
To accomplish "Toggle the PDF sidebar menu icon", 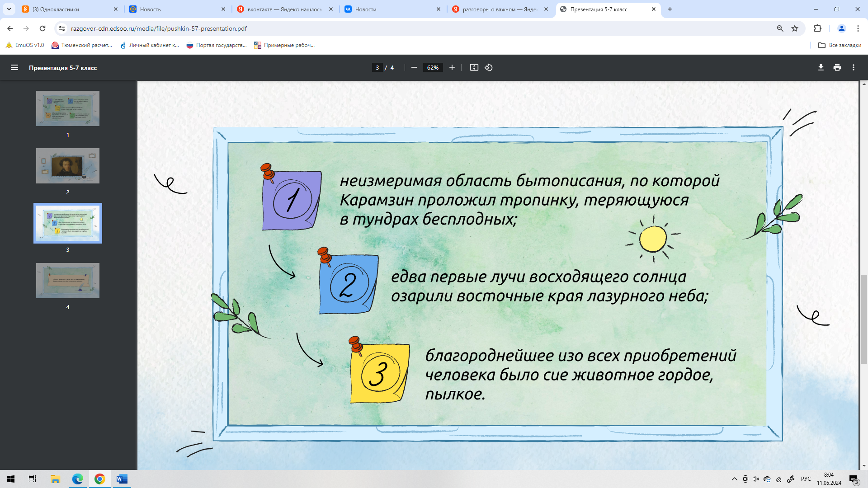I will click(x=14, y=68).
